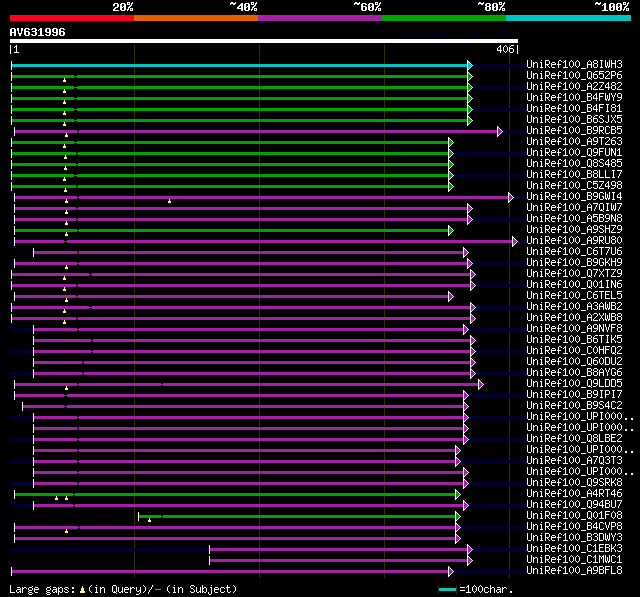Click the yellow gap marker under the Q652P6 bar
Image resolution: width=640 pixels, height=597 pixels.
click(64, 80)
